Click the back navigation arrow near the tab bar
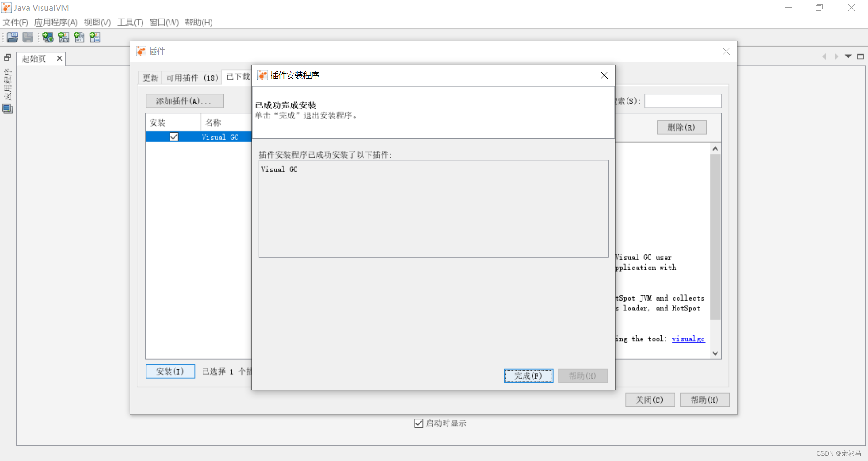 [x=824, y=56]
